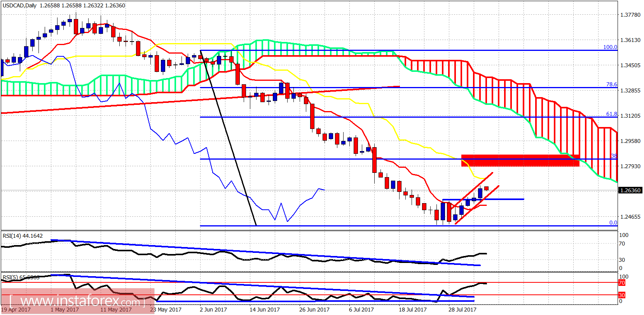The image size is (644, 315).
Task: Select the 23 May 2017 date label
Action: pos(166,310)
